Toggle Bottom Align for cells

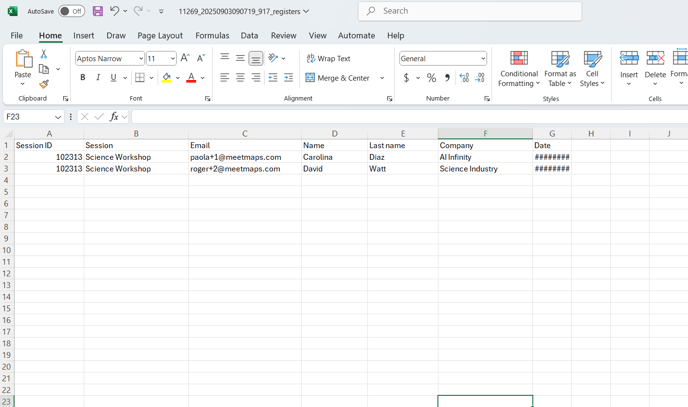[x=256, y=58]
